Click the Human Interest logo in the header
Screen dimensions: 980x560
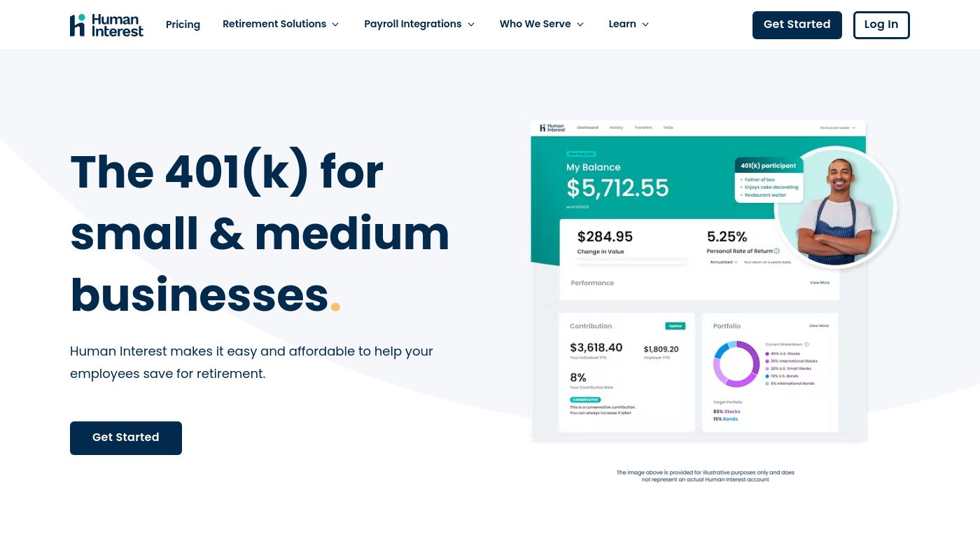[106, 25]
